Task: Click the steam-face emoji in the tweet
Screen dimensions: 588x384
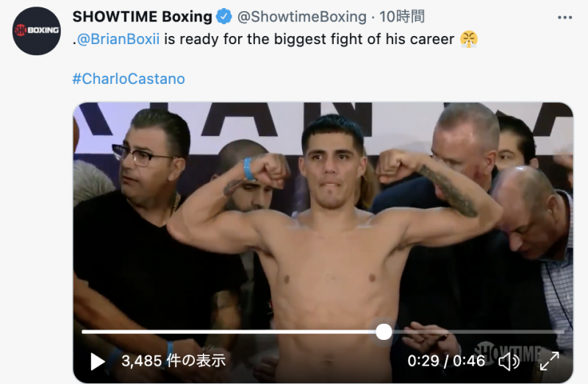Action: click(469, 39)
